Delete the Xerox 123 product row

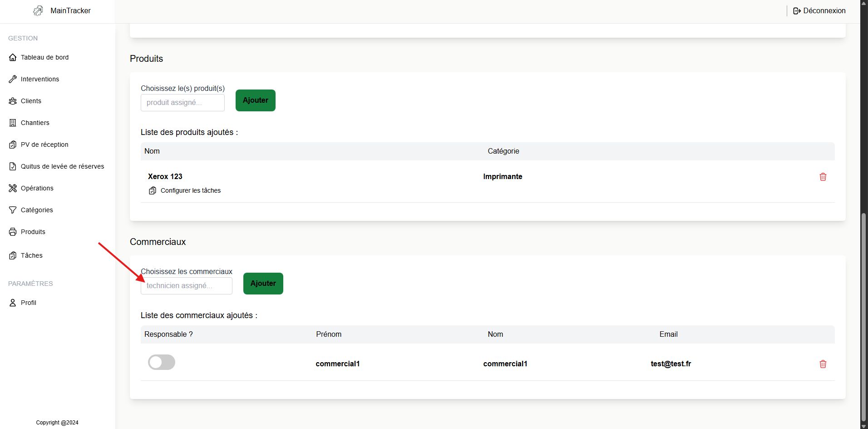(x=823, y=177)
